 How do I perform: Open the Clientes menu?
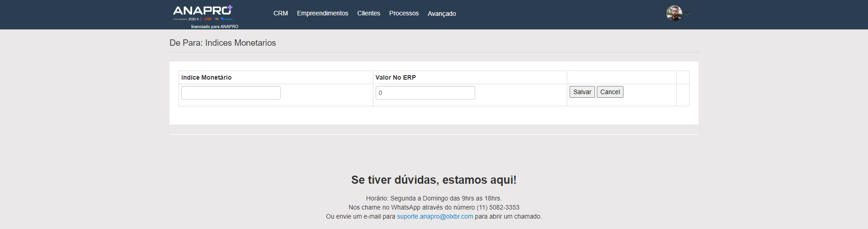click(x=368, y=13)
